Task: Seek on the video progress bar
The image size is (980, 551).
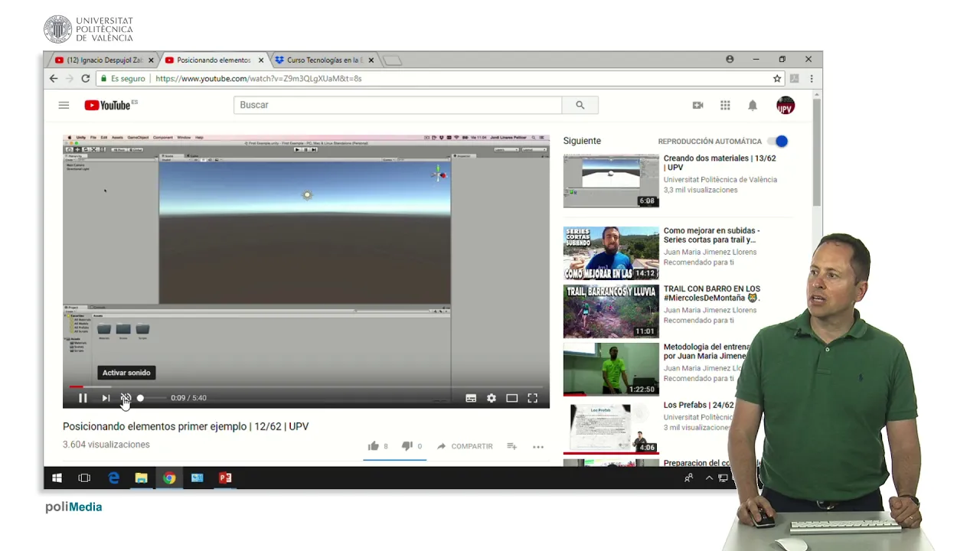Action: [306, 386]
